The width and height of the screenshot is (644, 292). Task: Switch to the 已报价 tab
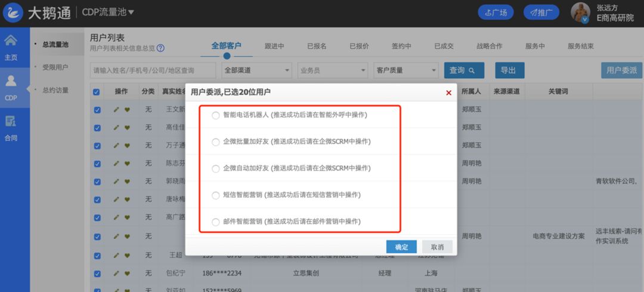pyautogui.click(x=360, y=46)
